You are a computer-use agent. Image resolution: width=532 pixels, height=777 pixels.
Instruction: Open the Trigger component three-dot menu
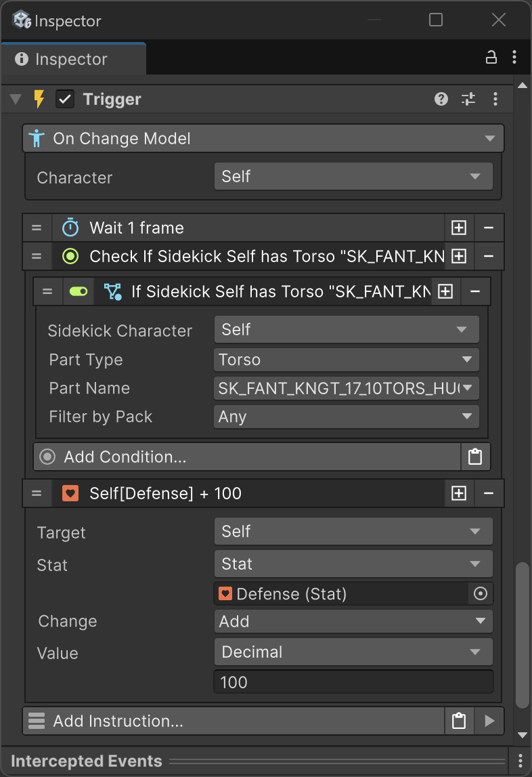(495, 100)
